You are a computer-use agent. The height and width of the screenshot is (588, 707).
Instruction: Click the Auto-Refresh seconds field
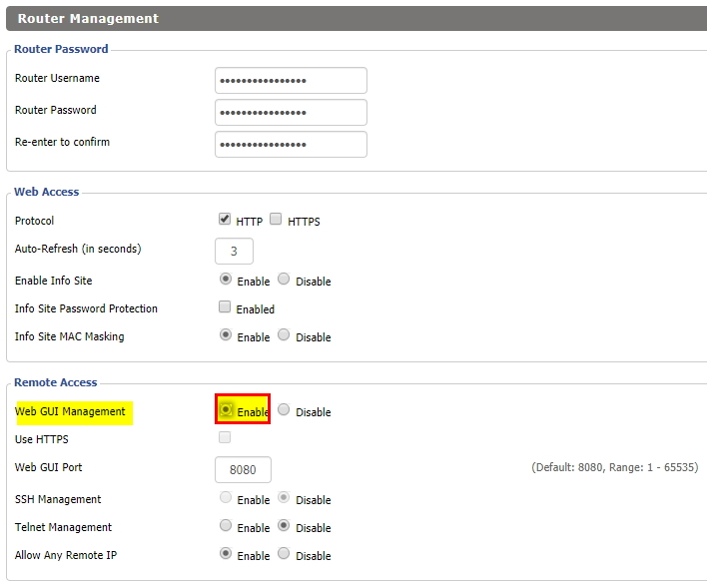pyautogui.click(x=234, y=252)
